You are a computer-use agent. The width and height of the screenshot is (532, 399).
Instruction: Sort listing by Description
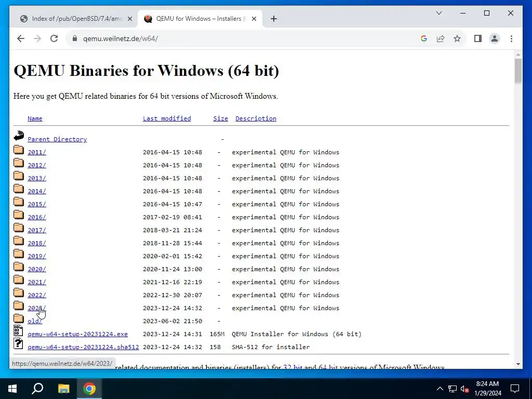[x=256, y=118]
